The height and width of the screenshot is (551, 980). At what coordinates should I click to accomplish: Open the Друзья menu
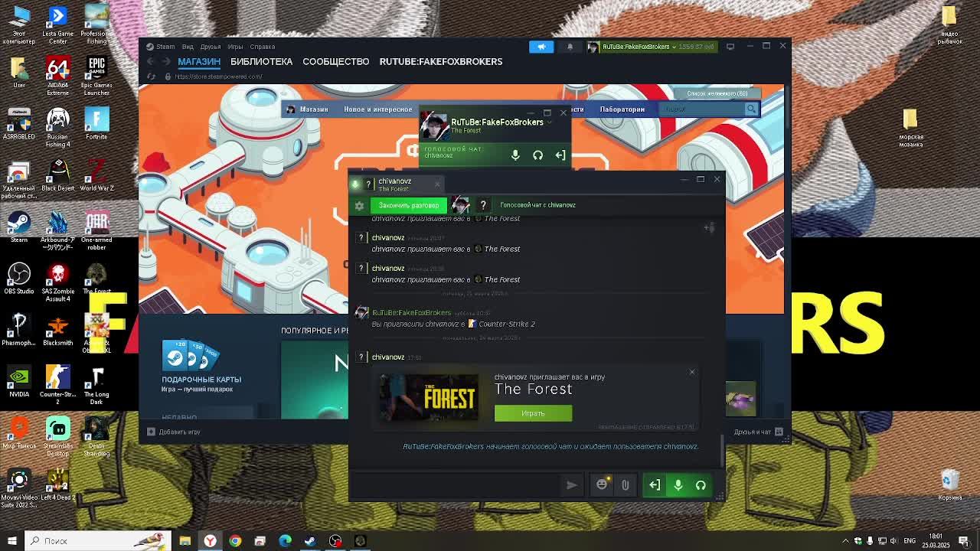[211, 47]
